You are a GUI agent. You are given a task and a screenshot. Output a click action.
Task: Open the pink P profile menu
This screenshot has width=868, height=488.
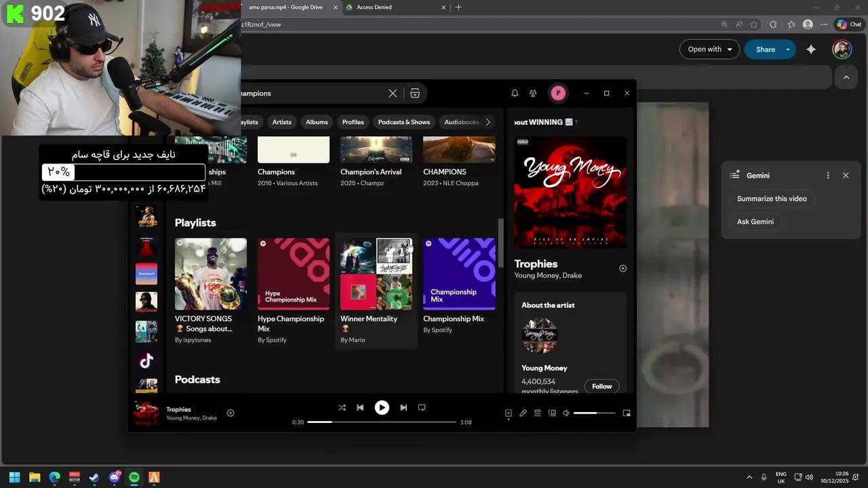[558, 94]
